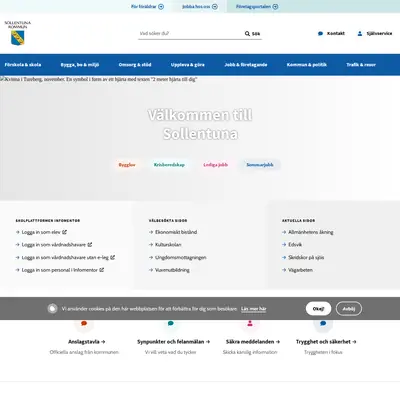Click the Vad söker du search field
400x400 pixels.
pos(191,33)
